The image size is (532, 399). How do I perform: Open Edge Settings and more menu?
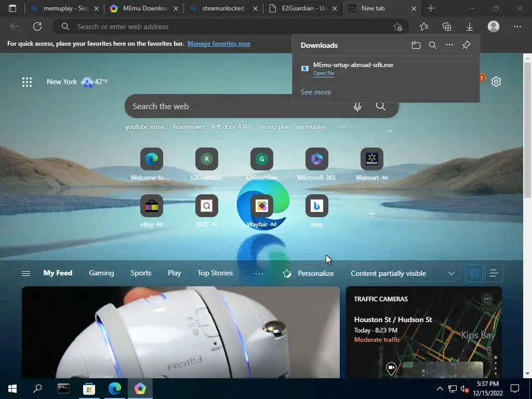tap(517, 26)
